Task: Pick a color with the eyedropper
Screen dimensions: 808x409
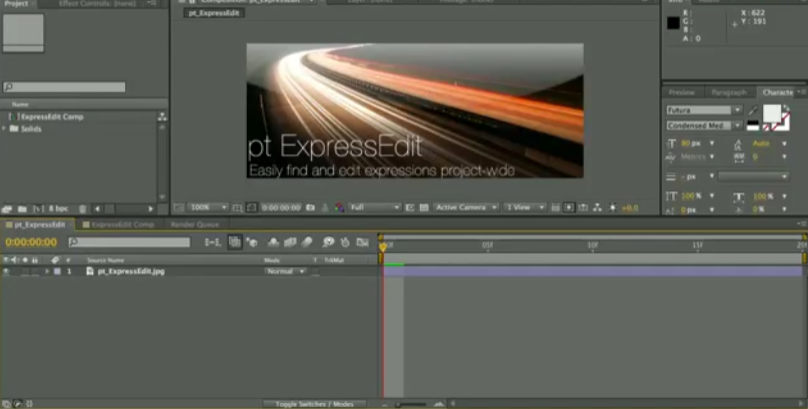Action: pos(753,110)
